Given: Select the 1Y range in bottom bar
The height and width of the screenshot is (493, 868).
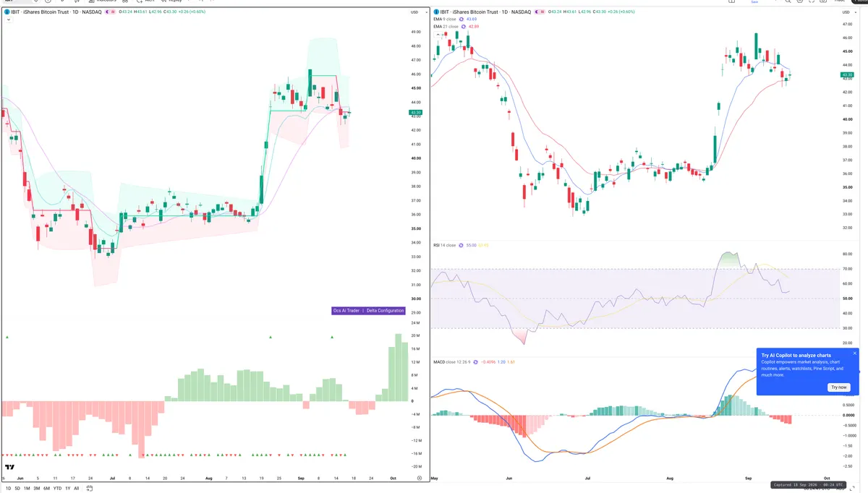Looking at the screenshot, I should point(68,489).
